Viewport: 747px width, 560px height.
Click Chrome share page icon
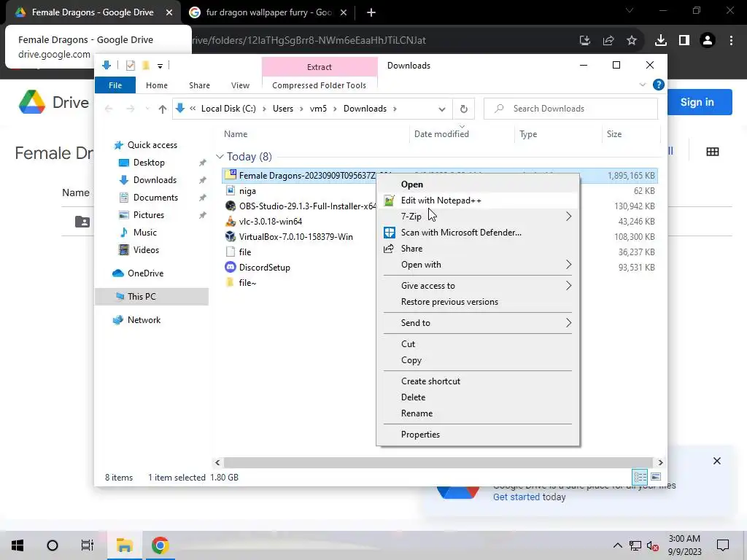point(608,41)
